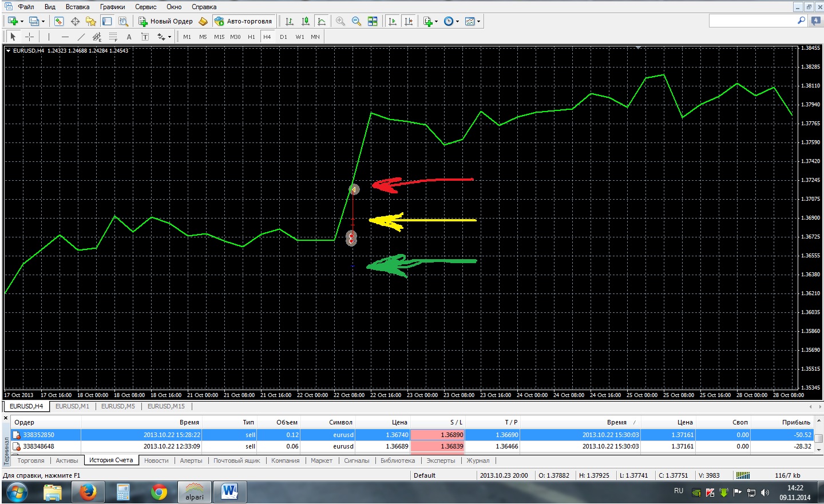Open the Profiles toolbar icon
Screen dimensions: 824x504
34,21
